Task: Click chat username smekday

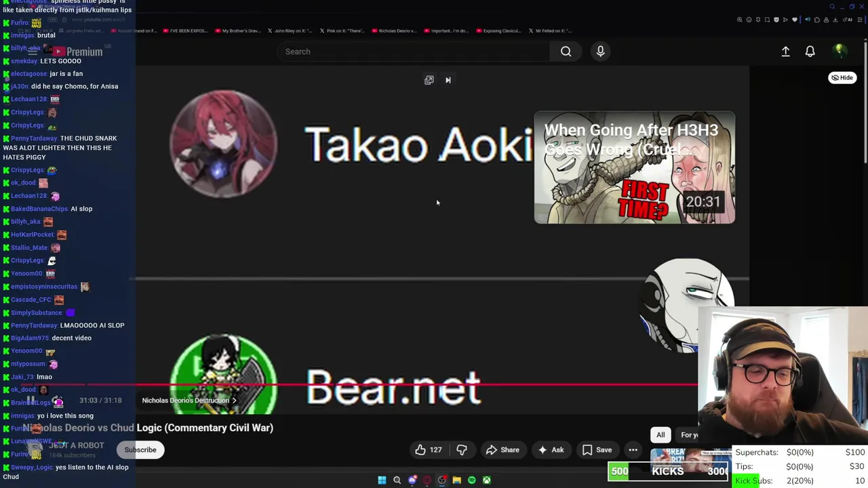Action: pyautogui.click(x=24, y=61)
